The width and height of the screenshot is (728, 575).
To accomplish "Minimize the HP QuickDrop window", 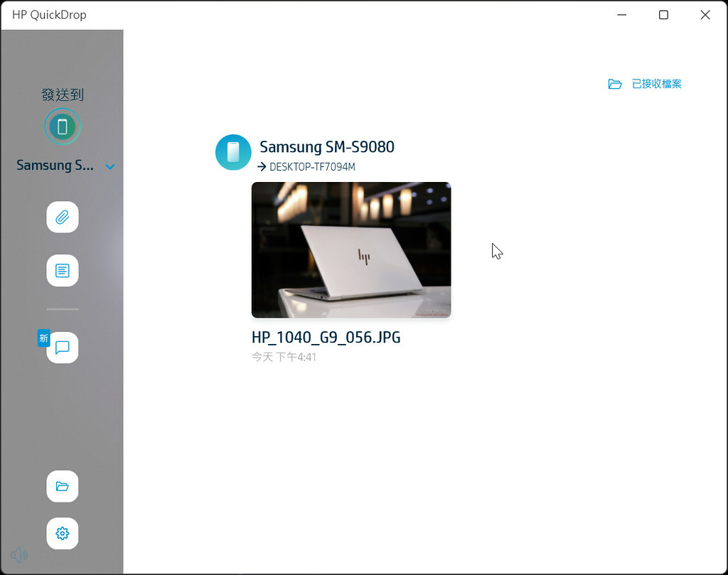I will coord(621,15).
